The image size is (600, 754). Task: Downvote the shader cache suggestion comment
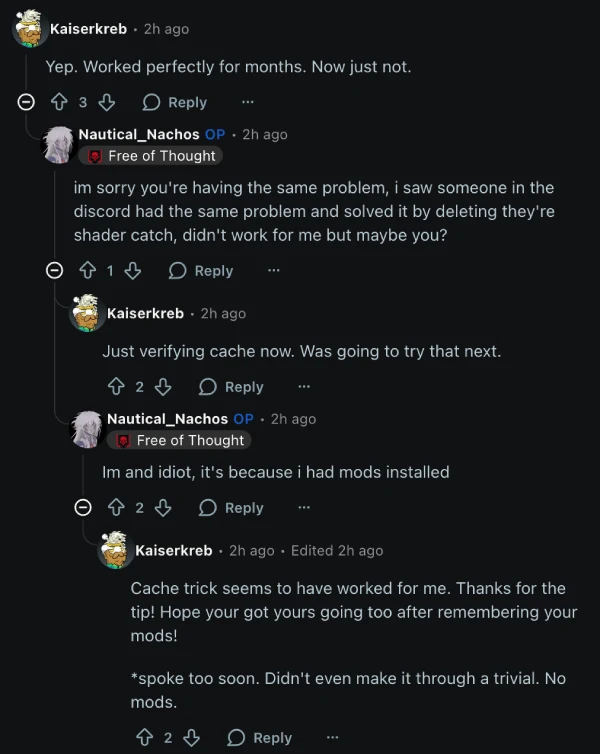click(134, 271)
